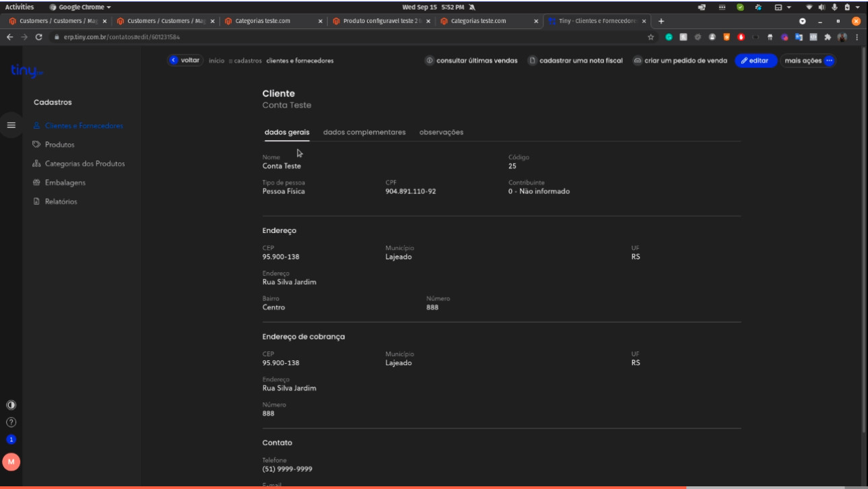Viewport: 868px width, 489px height.
Task: Go to Embalagens in sidebar
Action: click(65, 183)
